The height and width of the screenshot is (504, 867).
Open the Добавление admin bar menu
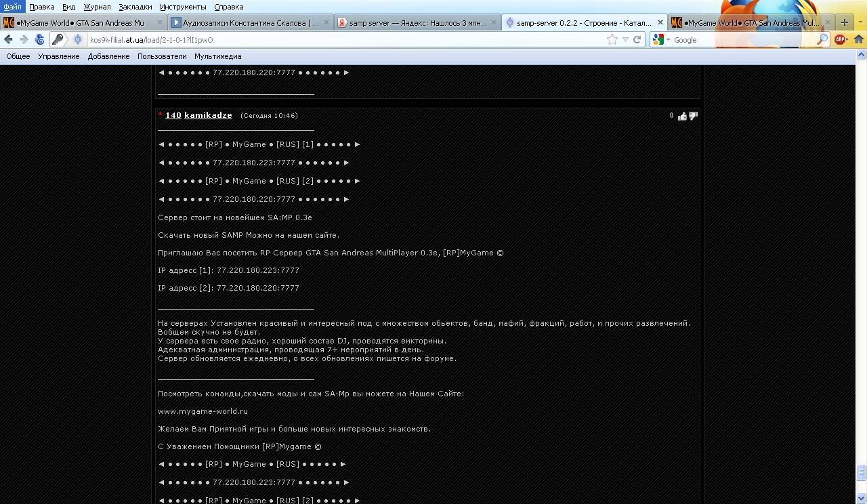[108, 56]
